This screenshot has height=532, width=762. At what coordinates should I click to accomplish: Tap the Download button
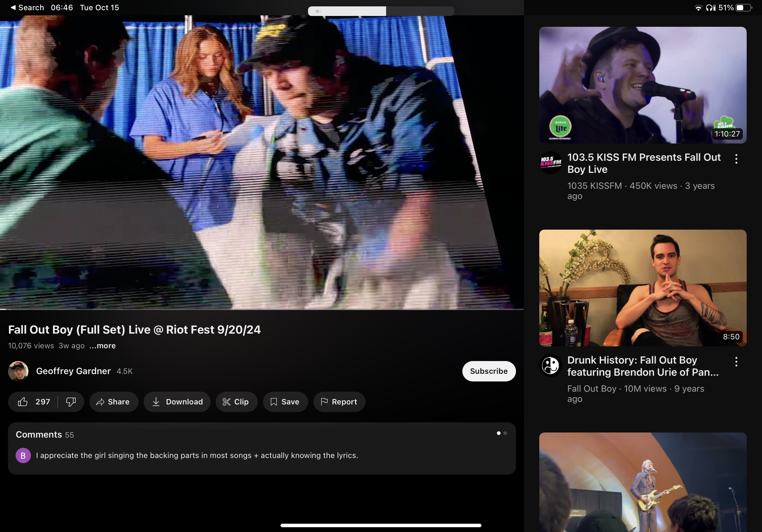[x=177, y=402]
